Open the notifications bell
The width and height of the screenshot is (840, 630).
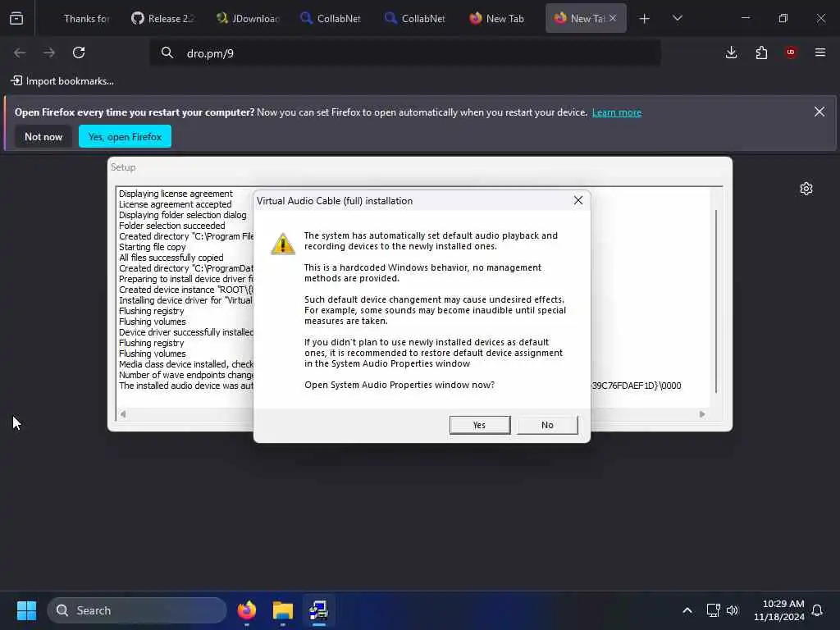(x=817, y=610)
